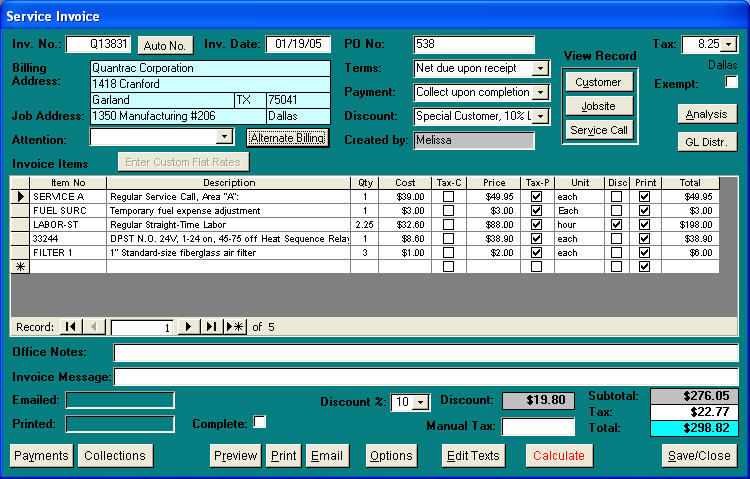Click the new row asterisk selector

pos(20,267)
